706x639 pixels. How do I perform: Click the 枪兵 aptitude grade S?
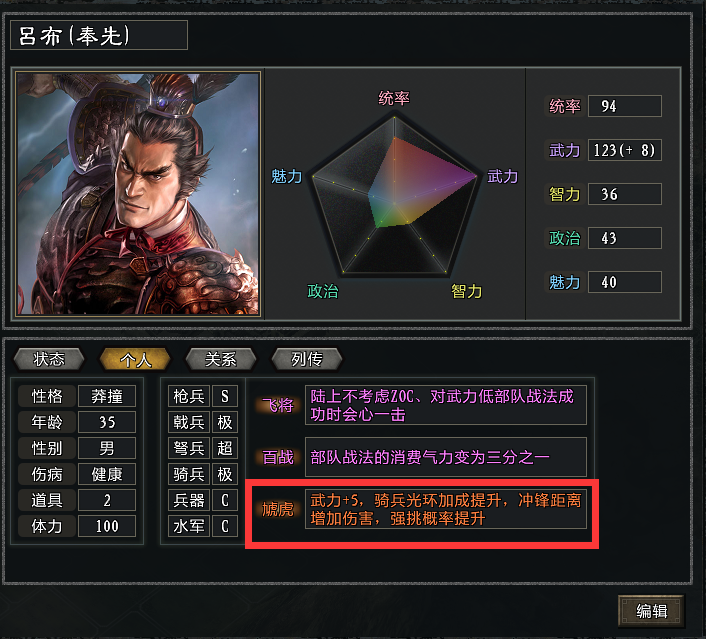[x=225, y=396]
